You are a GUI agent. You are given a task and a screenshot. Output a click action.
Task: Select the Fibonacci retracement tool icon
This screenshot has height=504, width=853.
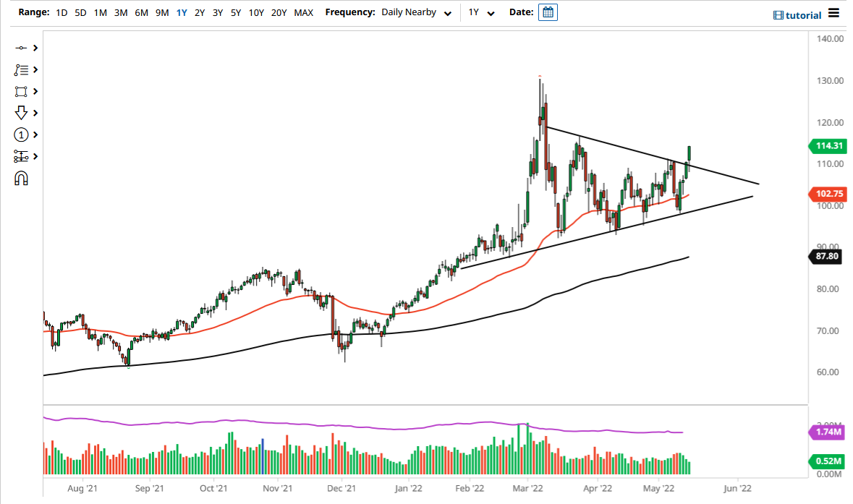(x=21, y=69)
